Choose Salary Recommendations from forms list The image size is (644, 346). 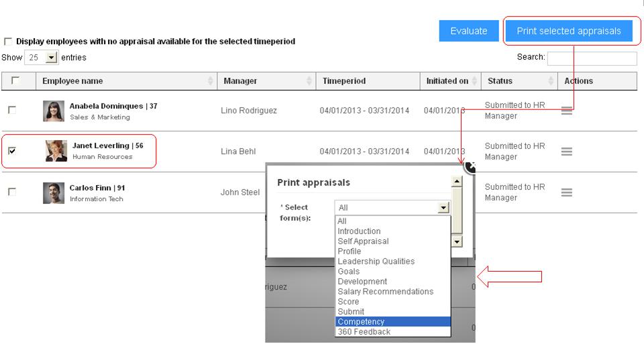(x=393, y=292)
